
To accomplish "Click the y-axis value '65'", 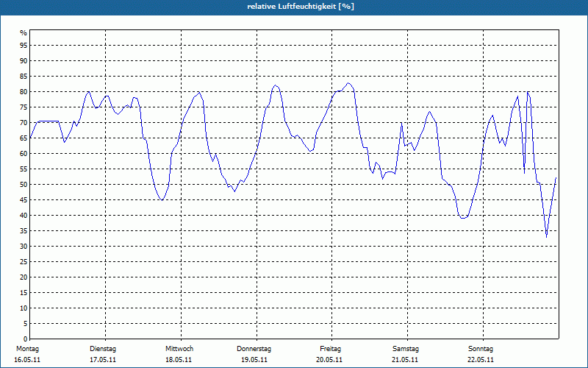I will [24, 138].
